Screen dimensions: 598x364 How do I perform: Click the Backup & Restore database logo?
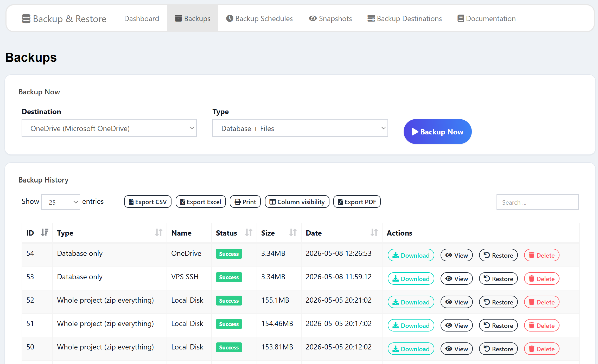click(x=26, y=19)
